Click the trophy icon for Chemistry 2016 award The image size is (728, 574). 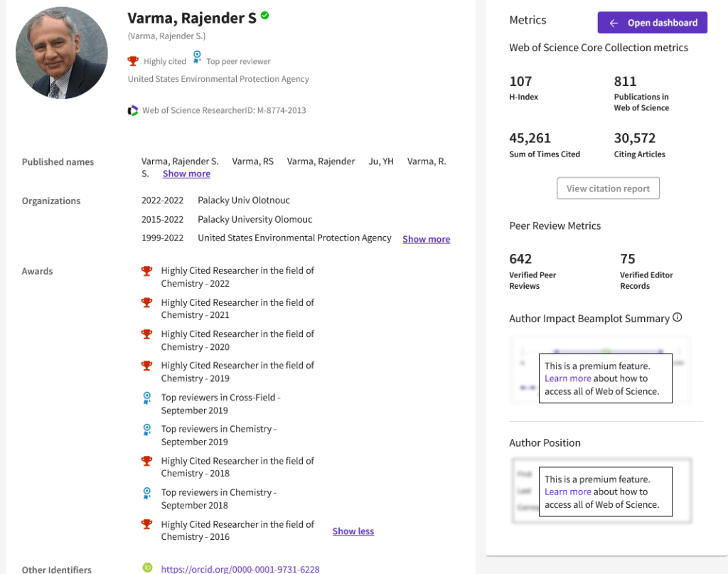147,525
